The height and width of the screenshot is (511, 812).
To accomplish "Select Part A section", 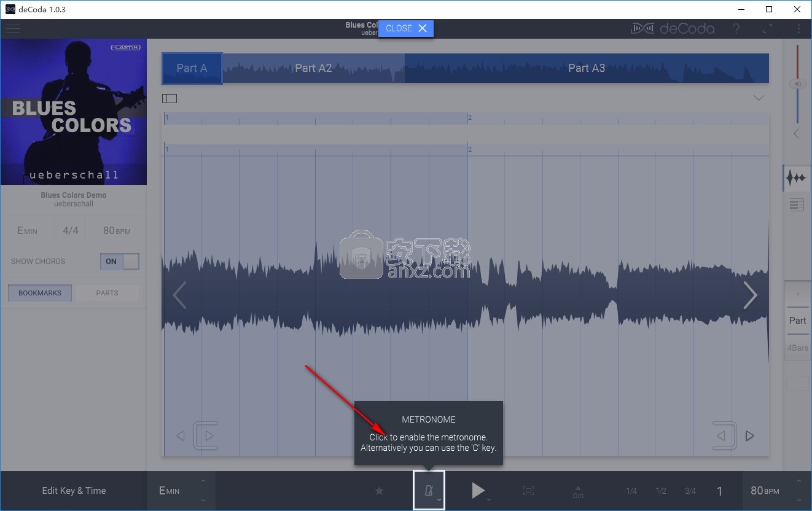I will (x=192, y=68).
